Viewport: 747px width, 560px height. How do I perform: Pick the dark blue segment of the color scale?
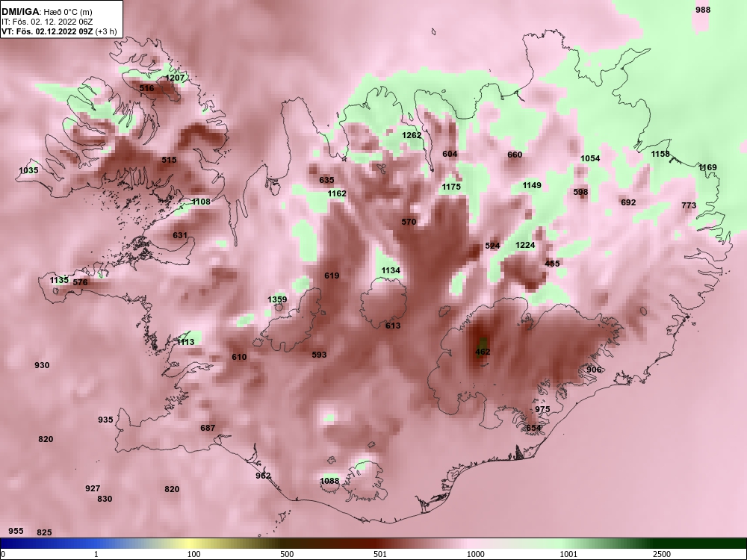24,544
